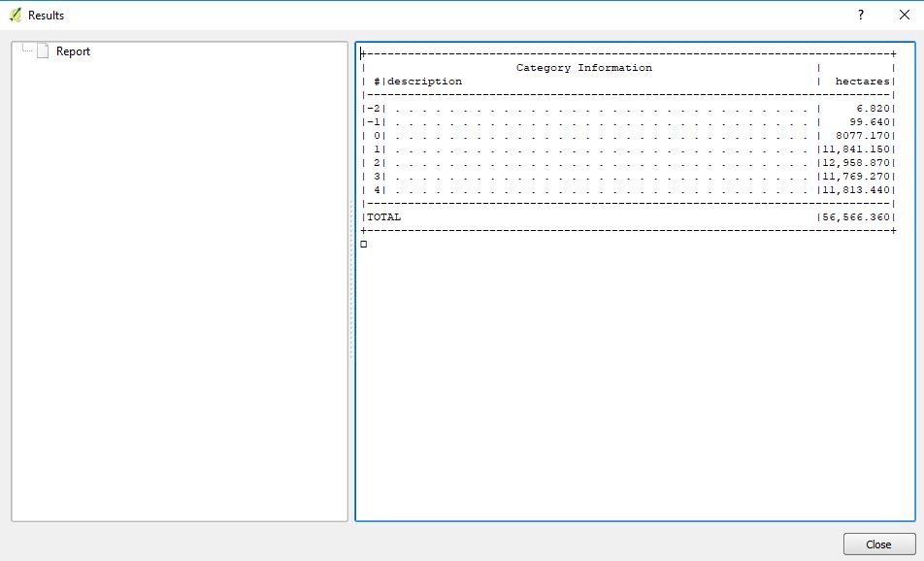Click the value 8077.170 in row 0
924x561 pixels.
(862, 136)
